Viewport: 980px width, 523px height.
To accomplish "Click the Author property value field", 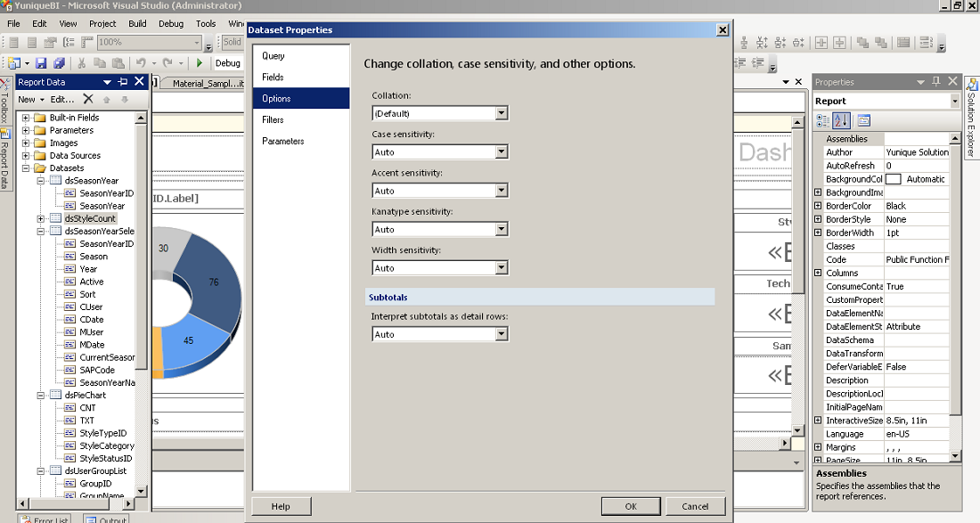I will point(917,152).
